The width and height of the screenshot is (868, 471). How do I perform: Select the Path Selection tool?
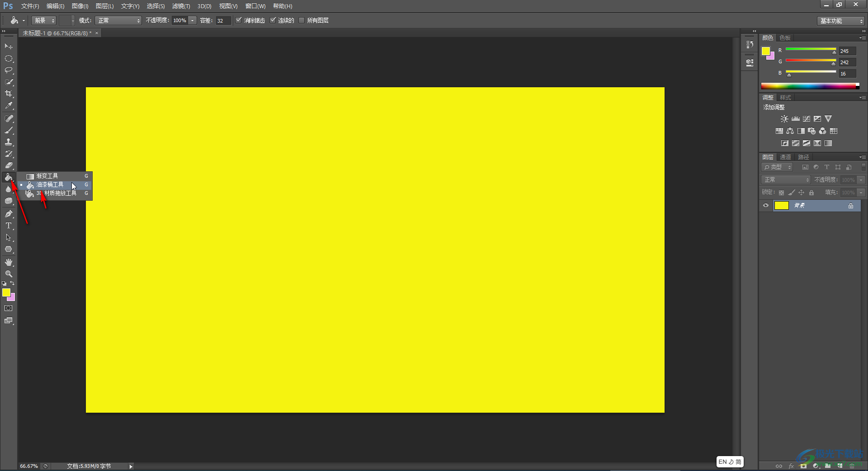[9, 237]
